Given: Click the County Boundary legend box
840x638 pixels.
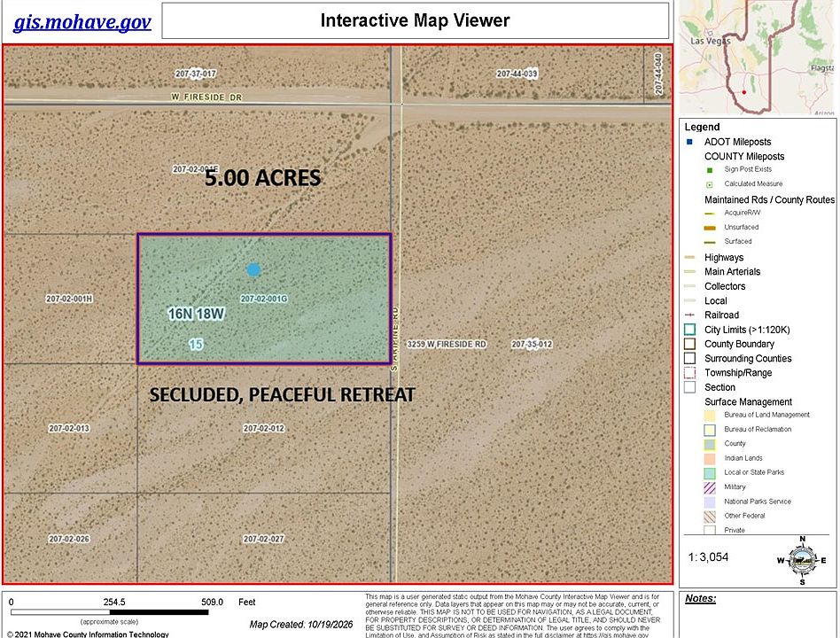Looking at the screenshot, I should coord(690,344).
